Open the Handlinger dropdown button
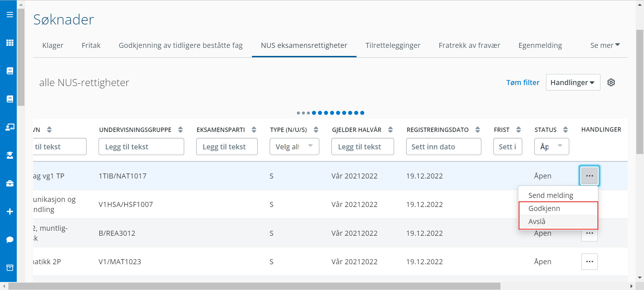Image resolution: width=644 pixels, height=290 pixels. (573, 82)
